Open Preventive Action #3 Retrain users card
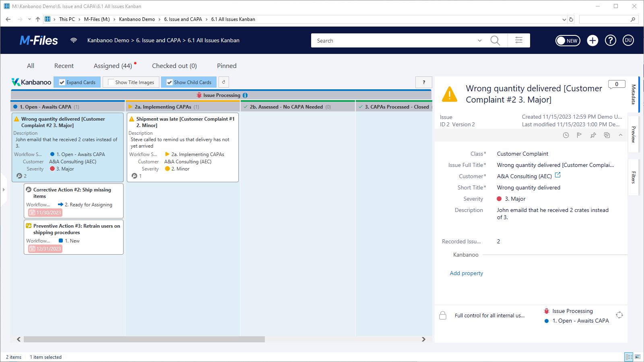 point(74,237)
